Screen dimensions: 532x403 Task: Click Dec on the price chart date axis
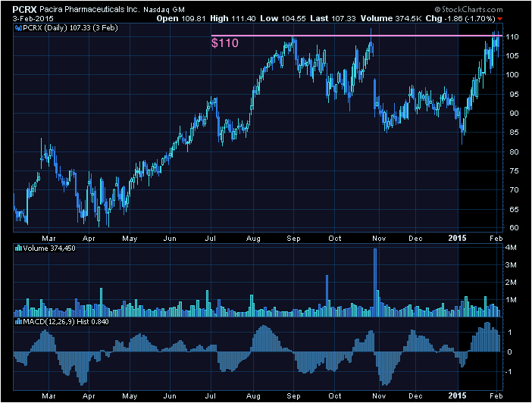(415, 239)
